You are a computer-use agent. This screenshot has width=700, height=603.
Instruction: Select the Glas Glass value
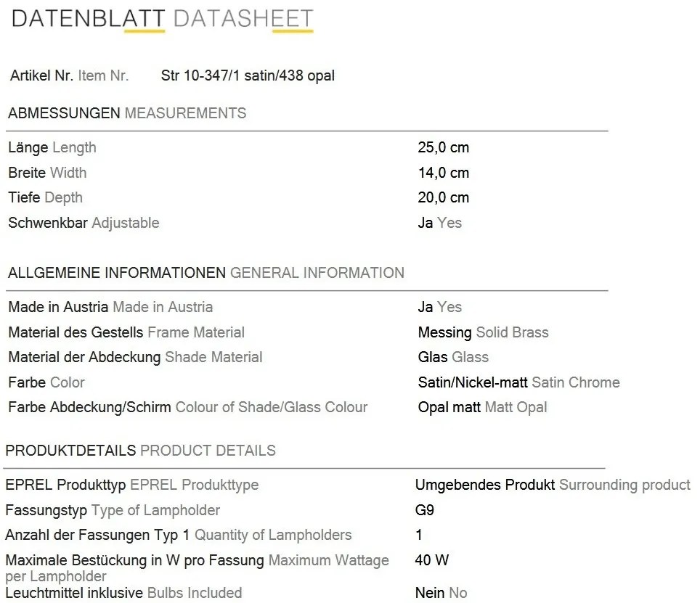(x=453, y=357)
